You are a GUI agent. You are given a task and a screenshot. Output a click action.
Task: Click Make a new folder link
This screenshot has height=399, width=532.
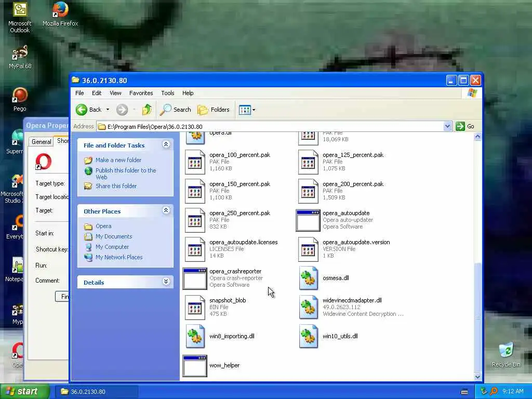118,160
